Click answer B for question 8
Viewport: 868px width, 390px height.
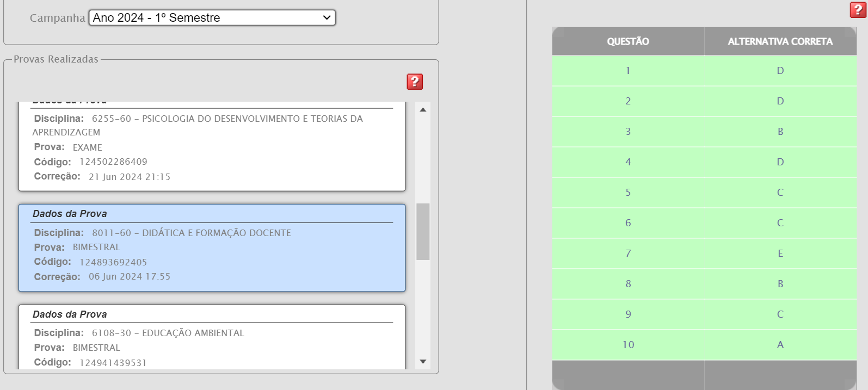click(780, 284)
